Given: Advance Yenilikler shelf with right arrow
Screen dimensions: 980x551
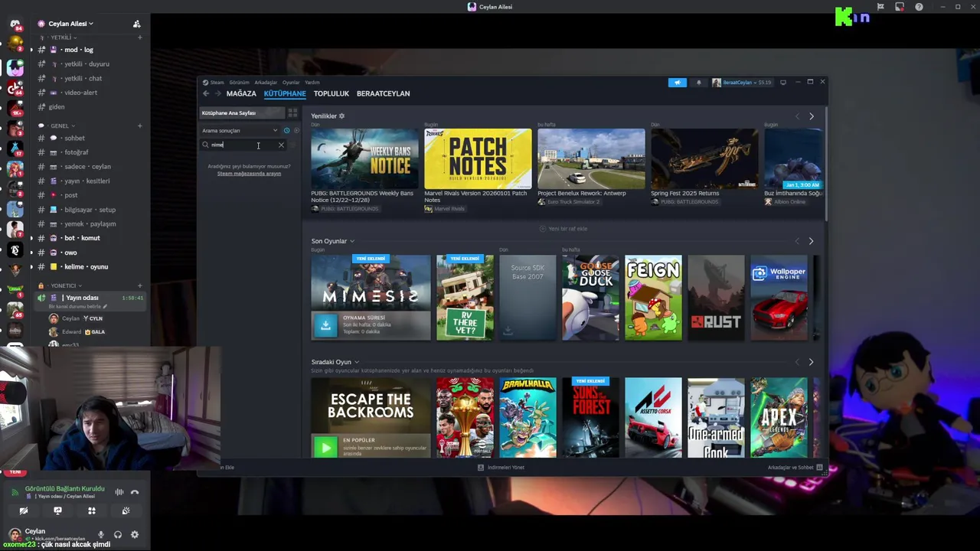Looking at the screenshot, I should (812, 116).
